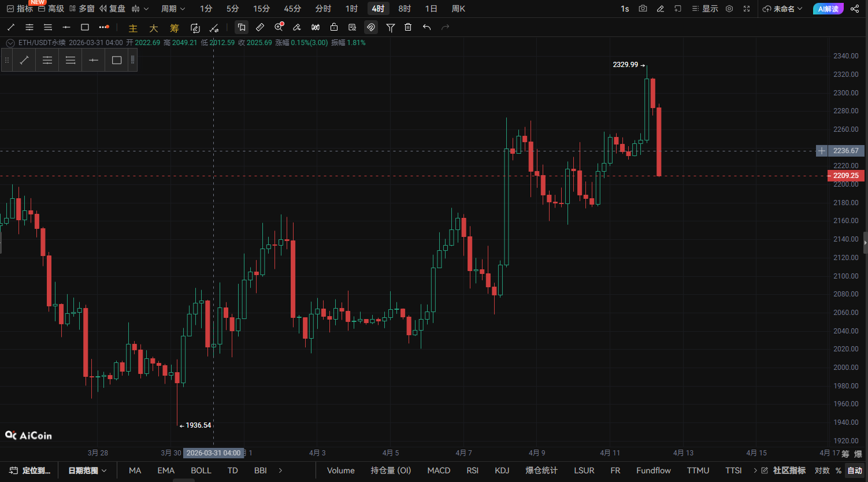Image resolution: width=868 pixels, height=482 pixels.
Task: Enable the 持仓量 (OI) indicator
Action: (391, 470)
